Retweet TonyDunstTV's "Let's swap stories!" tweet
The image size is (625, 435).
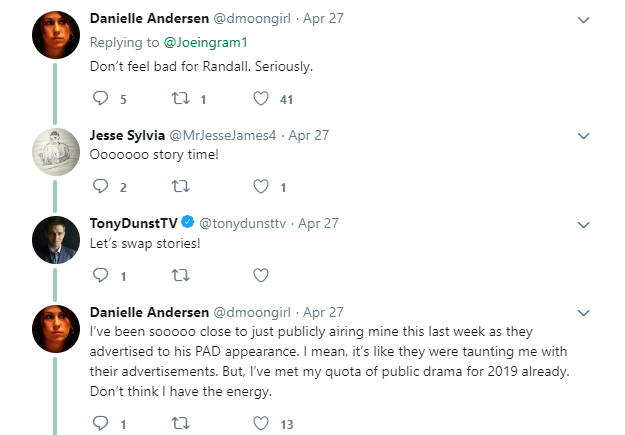pyautogui.click(x=181, y=275)
